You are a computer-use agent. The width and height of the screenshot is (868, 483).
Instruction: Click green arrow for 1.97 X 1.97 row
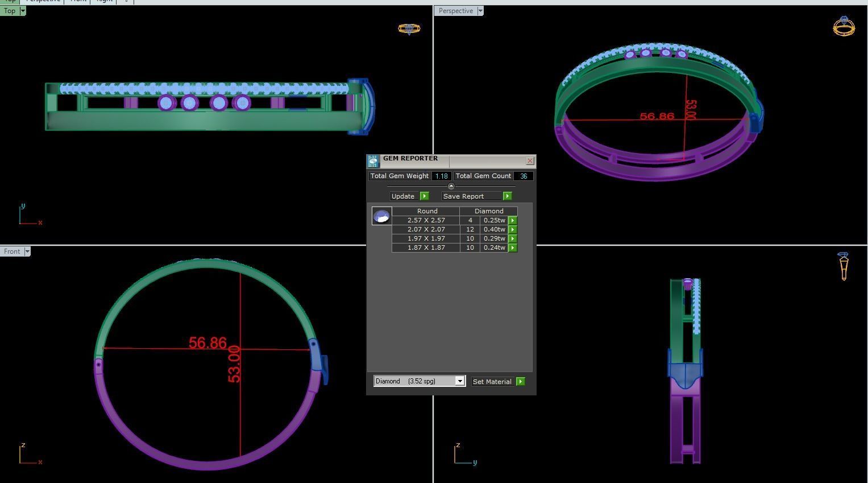click(513, 238)
